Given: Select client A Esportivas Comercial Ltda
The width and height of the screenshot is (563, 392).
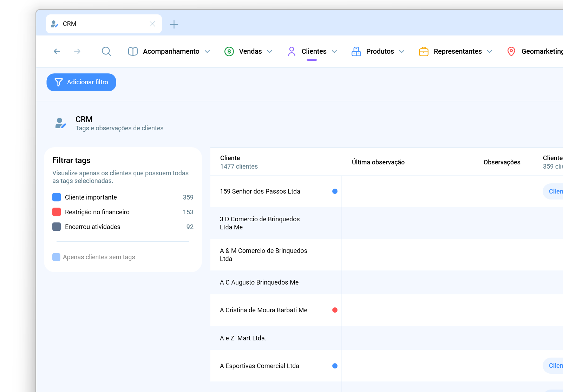Looking at the screenshot, I should pyautogui.click(x=260, y=366).
